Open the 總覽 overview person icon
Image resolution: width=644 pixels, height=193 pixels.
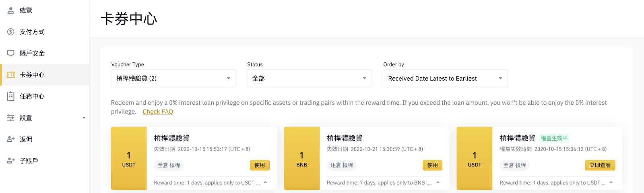(x=11, y=10)
